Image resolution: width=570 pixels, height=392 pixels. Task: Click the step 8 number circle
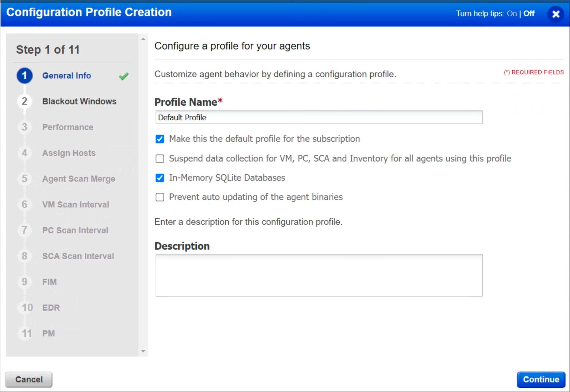25,256
